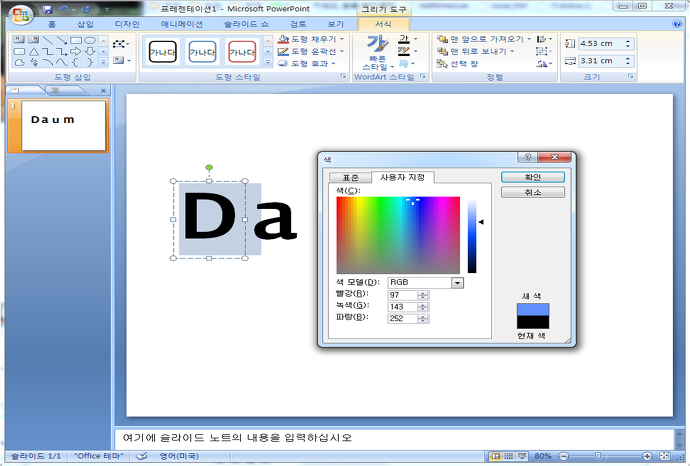Click the zoom slider handle in status bar
The width and height of the screenshot is (690, 466).
pos(598,456)
